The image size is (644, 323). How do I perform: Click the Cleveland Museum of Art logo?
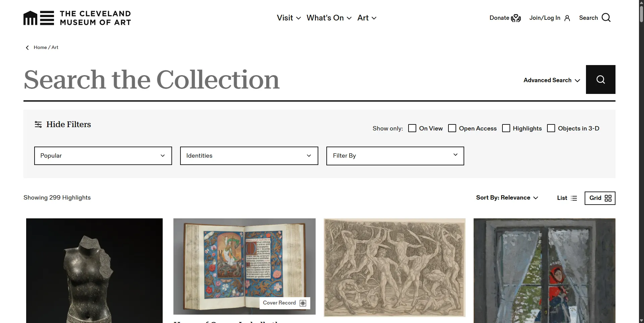pyautogui.click(x=77, y=18)
